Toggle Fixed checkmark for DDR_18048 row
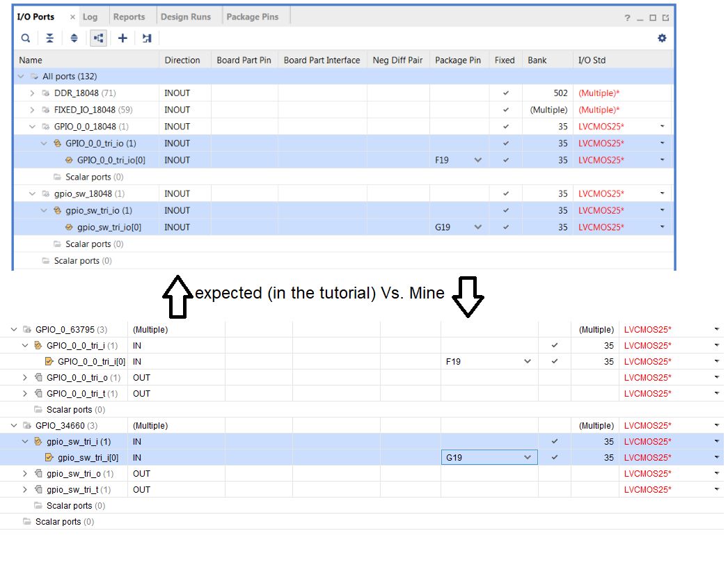Viewport: 728px width, 572px height. (x=505, y=93)
